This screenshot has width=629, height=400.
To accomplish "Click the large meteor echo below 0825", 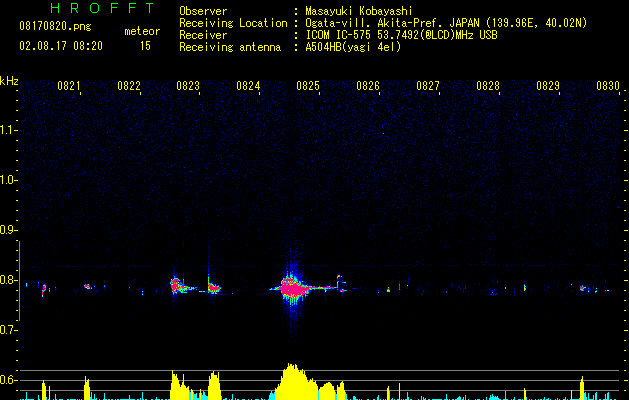I will point(292,287).
